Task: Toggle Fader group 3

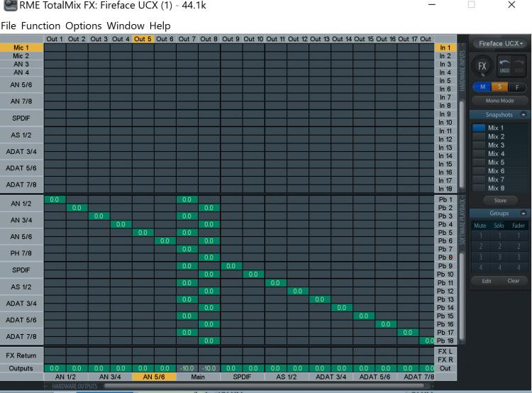Action: click(x=519, y=257)
